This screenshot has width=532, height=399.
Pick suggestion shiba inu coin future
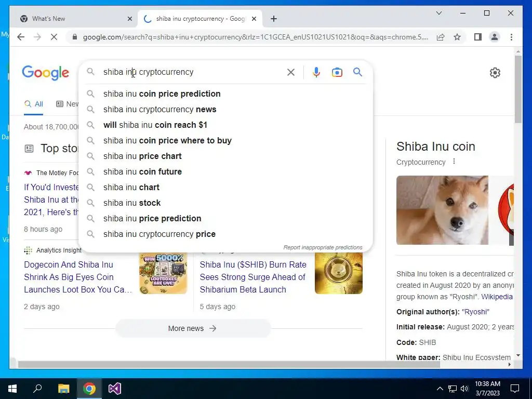(x=225, y=171)
